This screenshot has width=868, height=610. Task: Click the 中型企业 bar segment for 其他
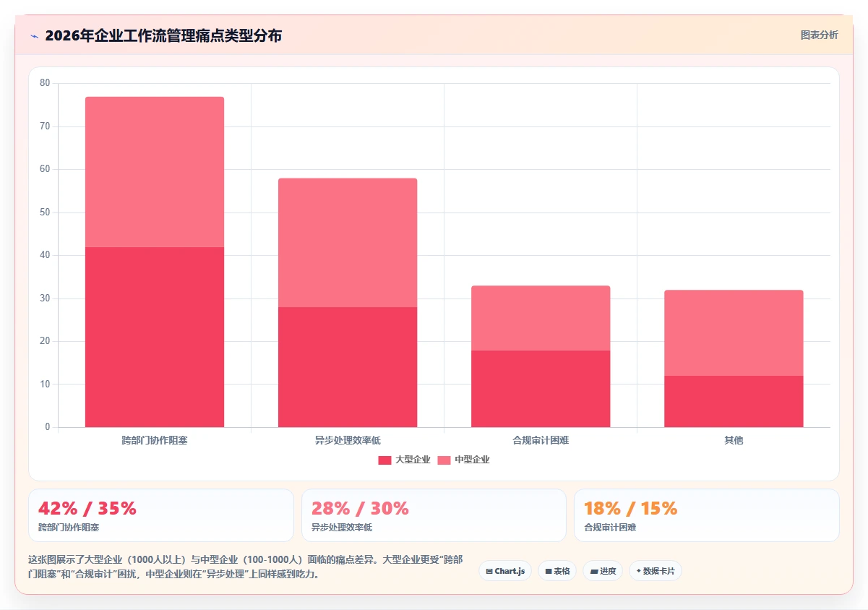tap(734, 333)
